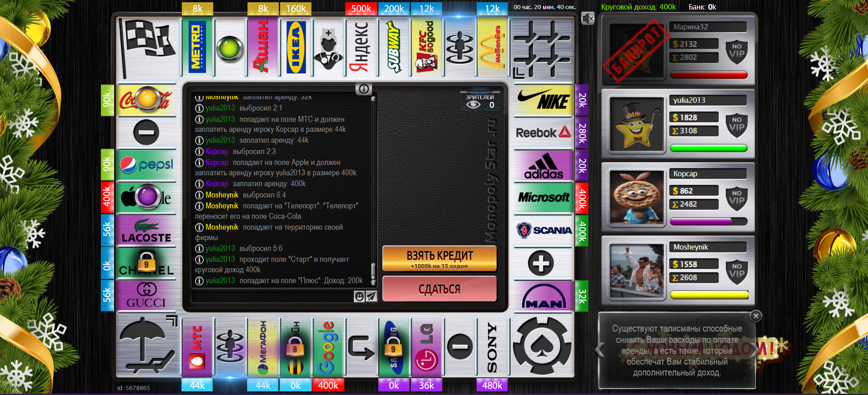Click the МегаФон property cell
Image resolution: width=868 pixels, height=395 pixels.
click(263, 347)
